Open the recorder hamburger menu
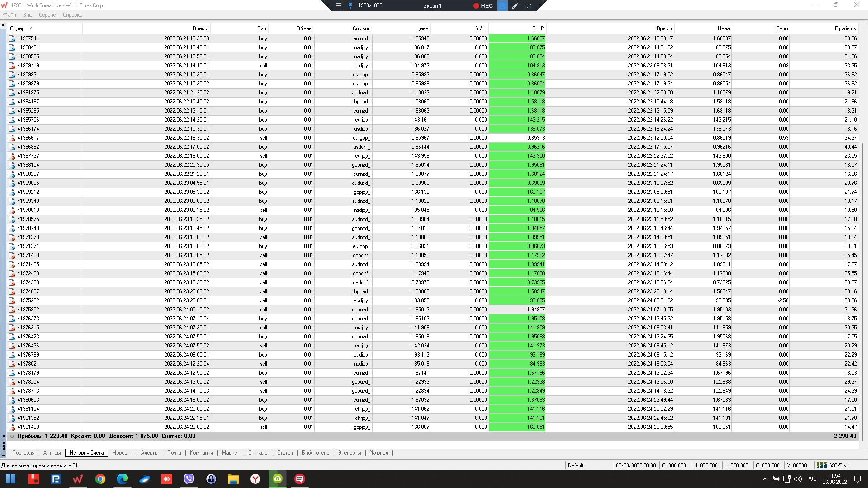Image resolution: width=868 pixels, height=488 pixels. click(x=339, y=6)
